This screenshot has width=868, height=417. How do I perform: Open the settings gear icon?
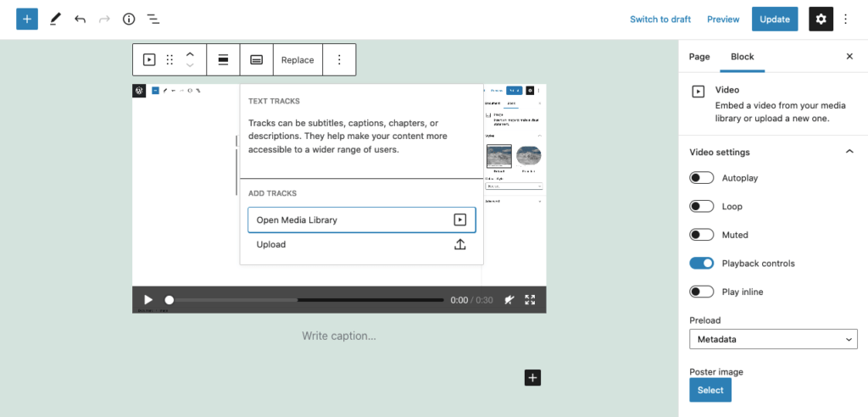click(x=821, y=19)
